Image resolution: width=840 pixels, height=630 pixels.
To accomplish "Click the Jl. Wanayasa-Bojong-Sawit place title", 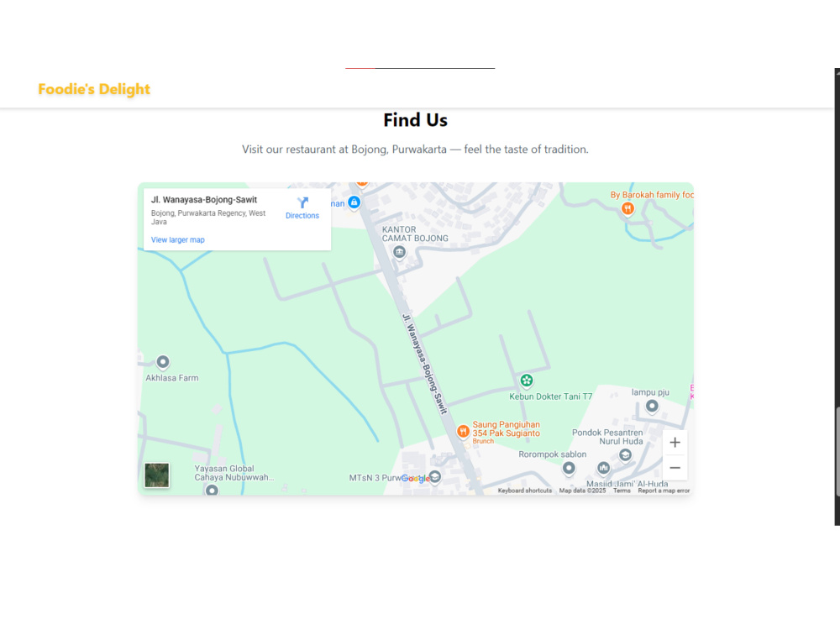I will pyautogui.click(x=204, y=200).
